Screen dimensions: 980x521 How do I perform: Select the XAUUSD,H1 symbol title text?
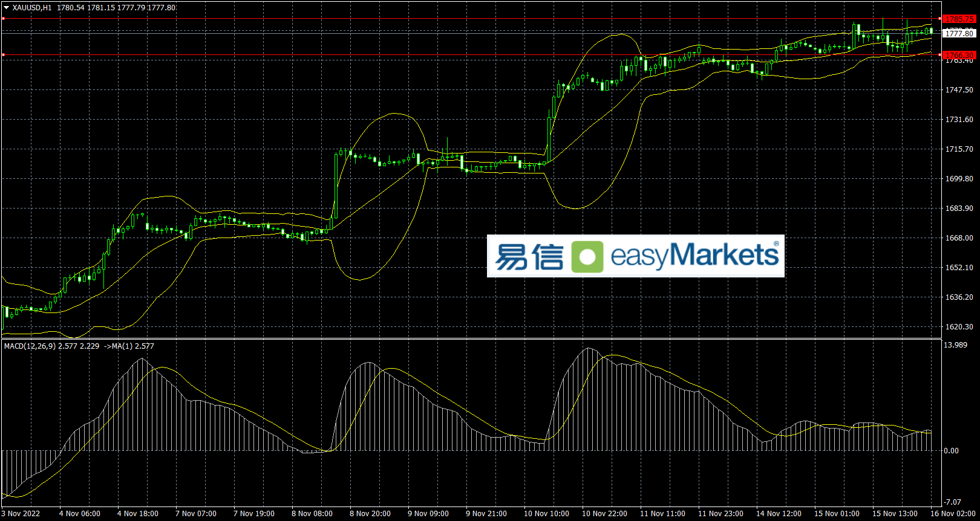tap(32, 8)
